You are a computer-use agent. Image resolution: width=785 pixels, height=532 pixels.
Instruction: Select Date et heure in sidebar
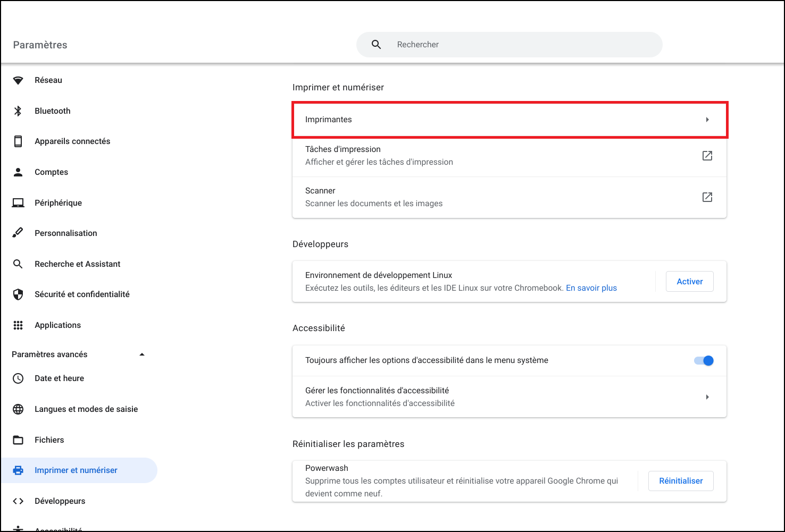coord(59,378)
